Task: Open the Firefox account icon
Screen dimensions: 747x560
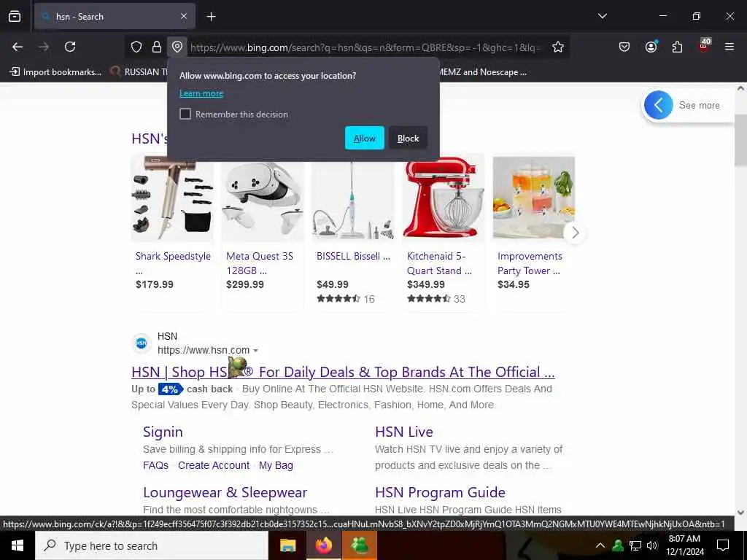Action: tap(651, 47)
